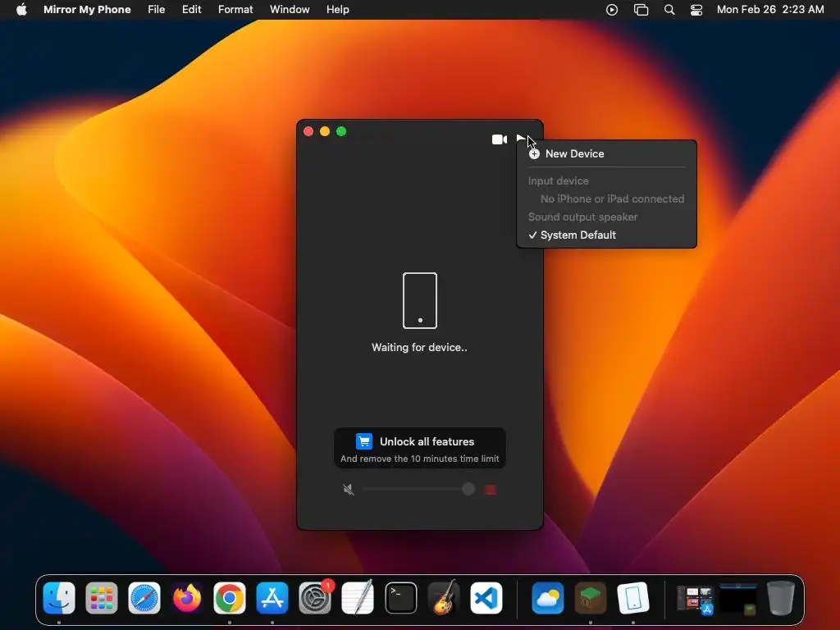Toggle the muted speaker icon

[348, 489]
